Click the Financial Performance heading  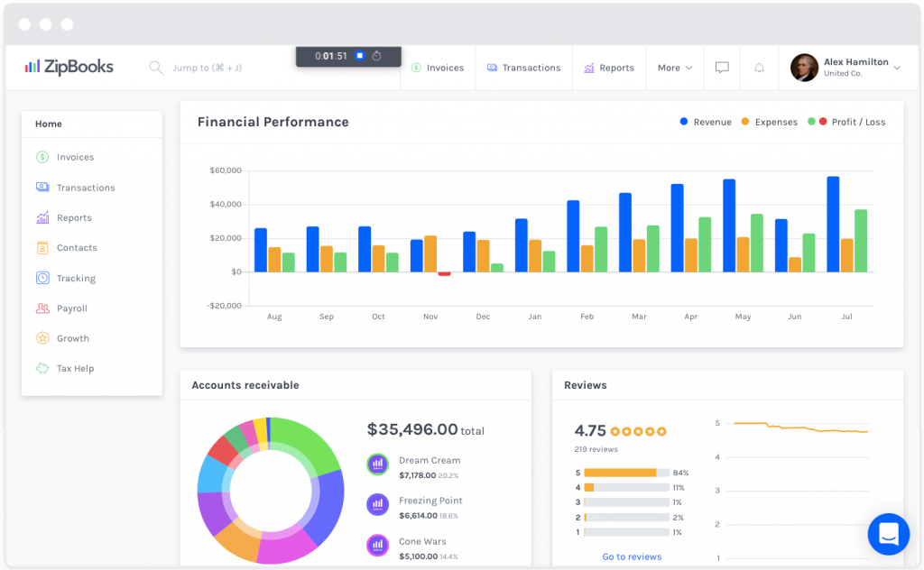[x=273, y=122]
